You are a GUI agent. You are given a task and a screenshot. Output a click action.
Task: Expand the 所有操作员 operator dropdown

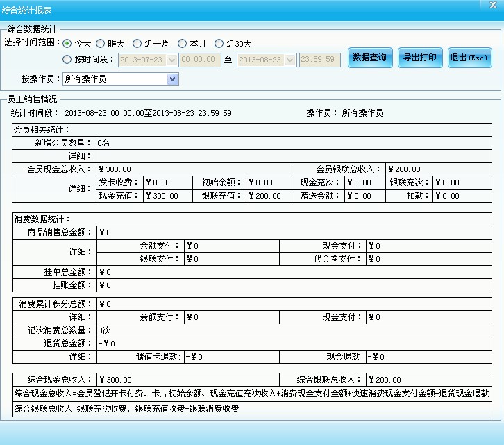coord(173,79)
